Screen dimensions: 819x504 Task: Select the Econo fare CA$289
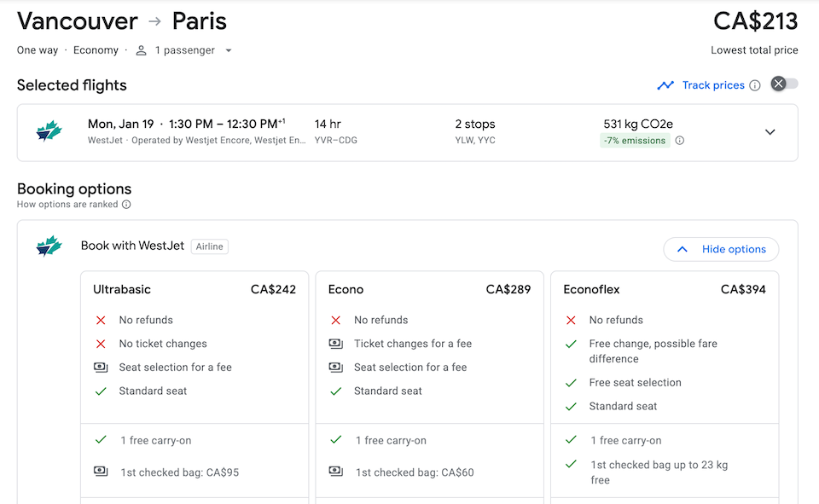click(429, 290)
